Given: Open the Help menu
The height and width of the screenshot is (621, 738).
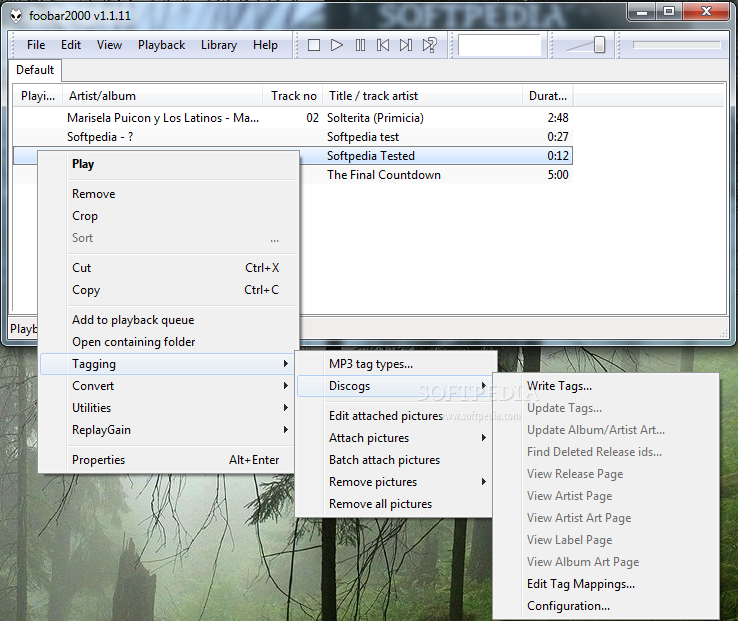Looking at the screenshot, I should point(265,45).
